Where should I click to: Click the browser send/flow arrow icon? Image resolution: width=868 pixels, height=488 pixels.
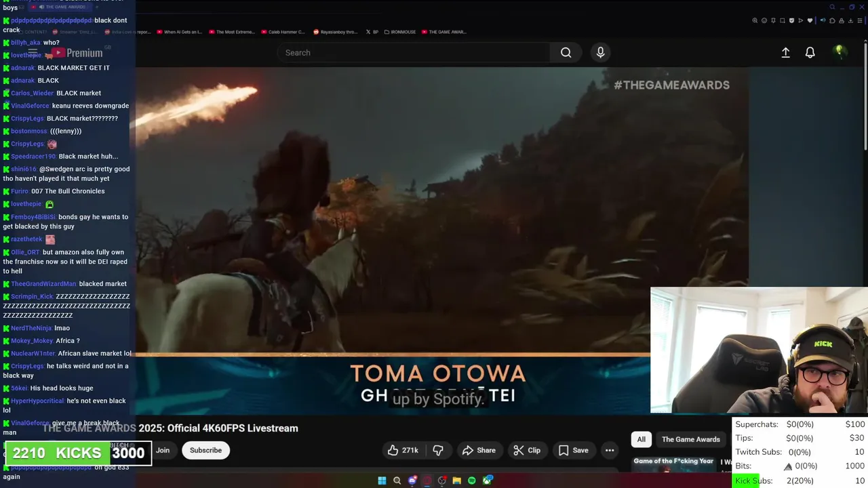point(801,20)
